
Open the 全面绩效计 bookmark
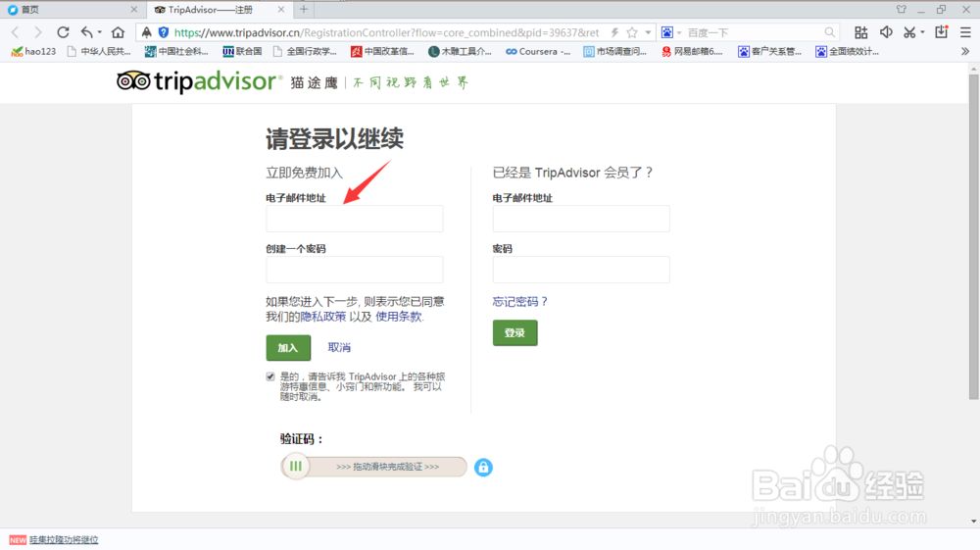[x=848, y=51]
